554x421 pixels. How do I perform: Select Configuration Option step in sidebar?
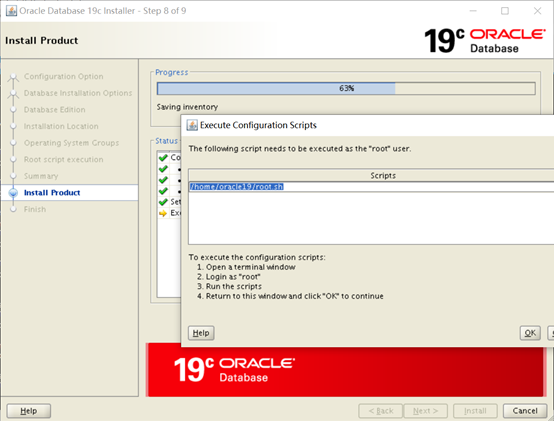[x=64, y=76]
